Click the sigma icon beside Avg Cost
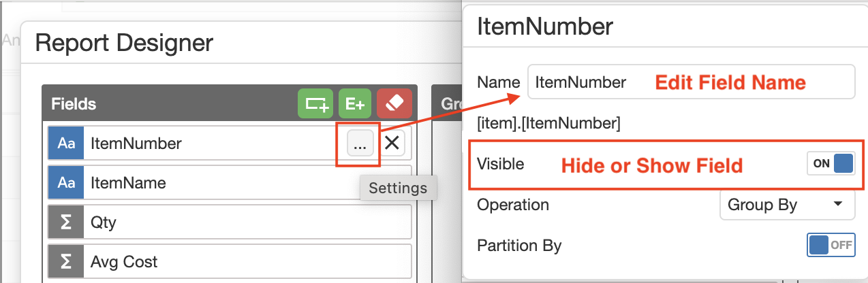This screenshot has width=868, height=283. (x=66, y=261)
